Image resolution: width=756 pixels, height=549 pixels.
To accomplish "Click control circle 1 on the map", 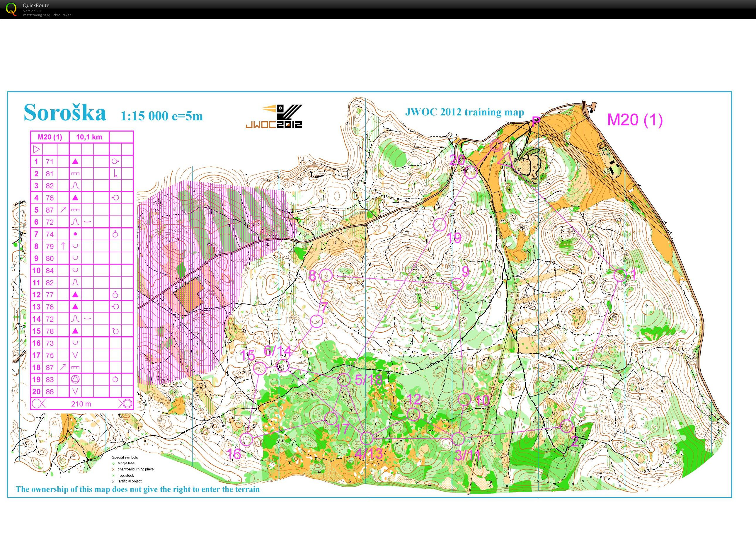I will (620, 275).
